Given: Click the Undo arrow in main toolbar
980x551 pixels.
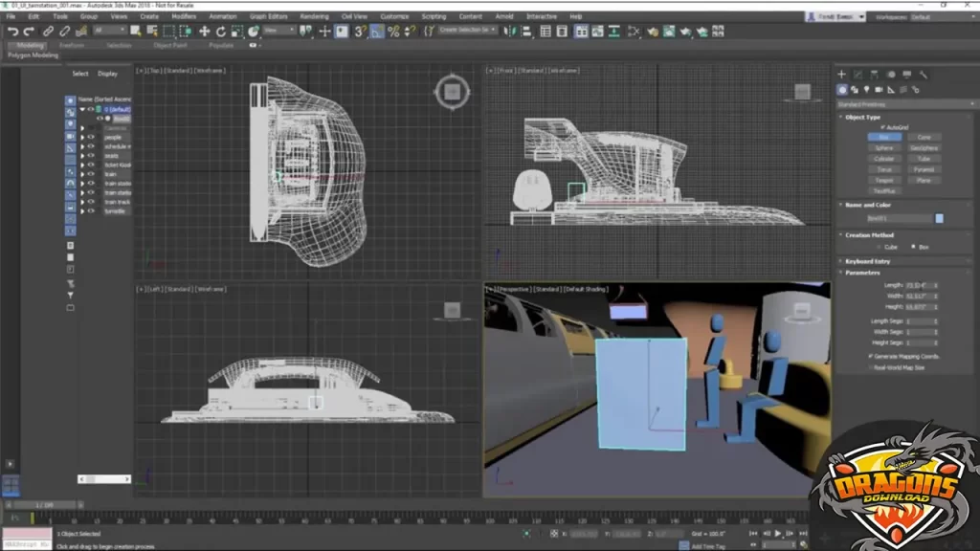Looking at the screenshot, I should tap(12, 32).
